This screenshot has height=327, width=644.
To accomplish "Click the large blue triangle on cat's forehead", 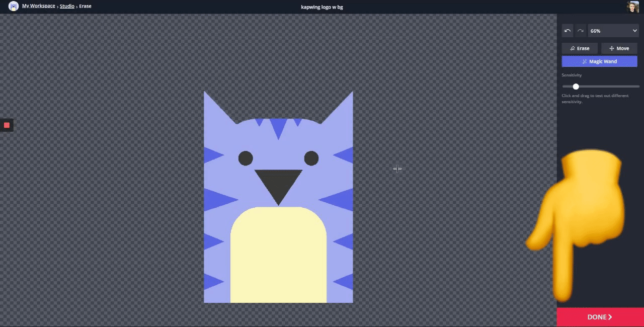I will click(x=278, y=127).
